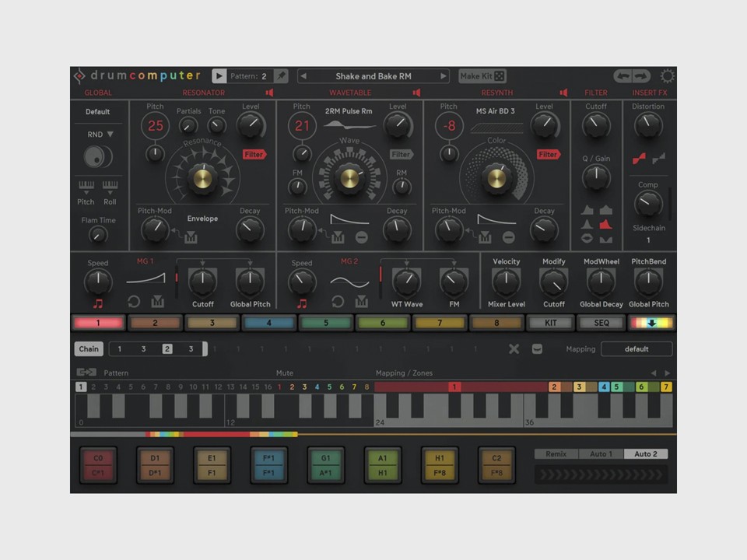Toggle MG 1 tempo sync note icon
Screen dimensions: 747x560
point(98,303)
